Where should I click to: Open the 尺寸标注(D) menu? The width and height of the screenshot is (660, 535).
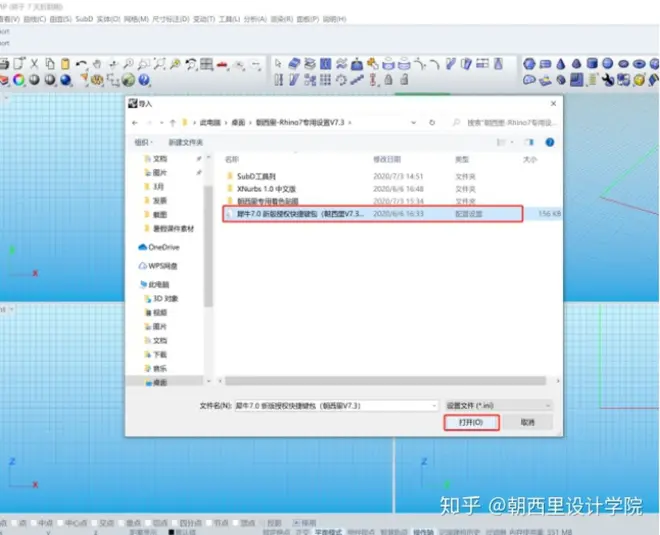pyautogui.click(x=170, y=19)
